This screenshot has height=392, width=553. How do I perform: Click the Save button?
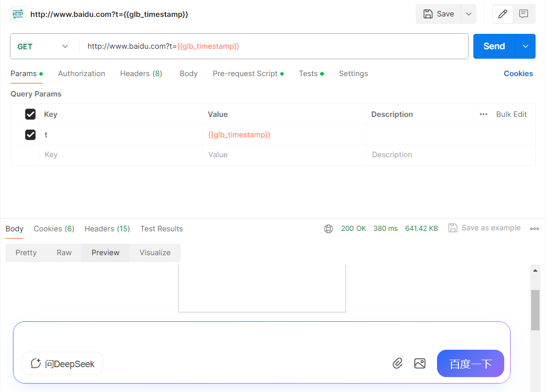pos(439,14)
